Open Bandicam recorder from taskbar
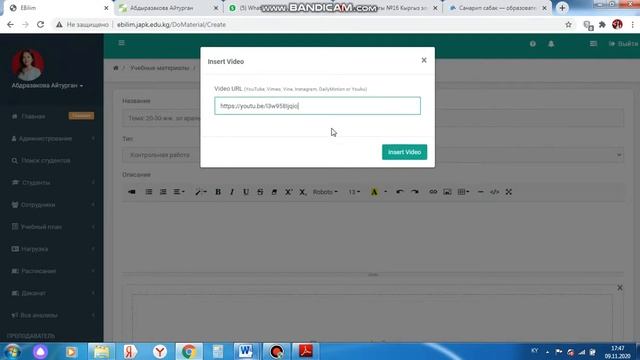This screenshot has width=640, height=360. click(x=276, y=351)
